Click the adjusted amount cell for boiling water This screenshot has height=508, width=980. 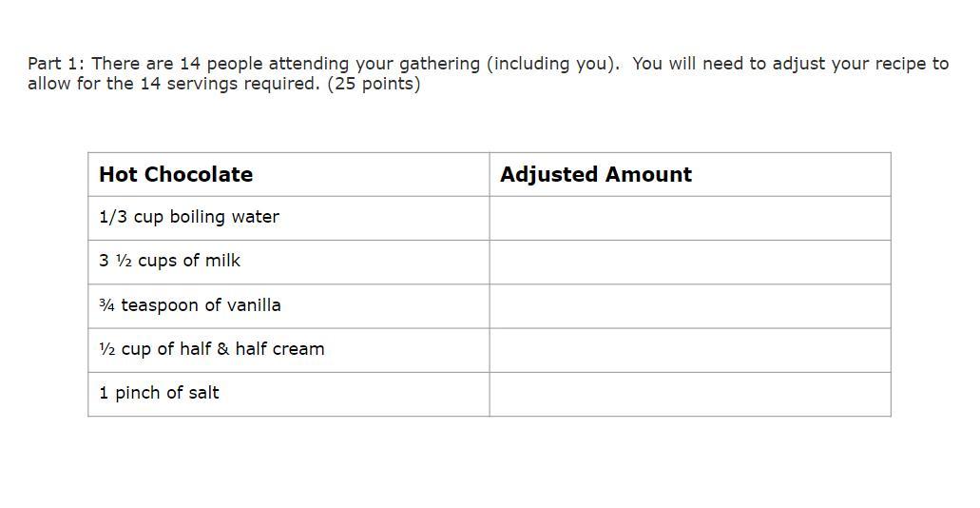pos(690,219)
